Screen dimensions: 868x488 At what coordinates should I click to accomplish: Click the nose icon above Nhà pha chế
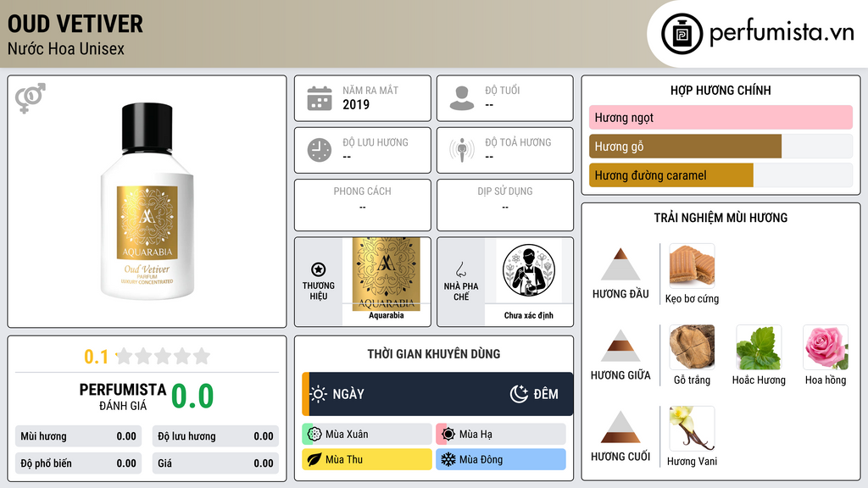point(460,269)
